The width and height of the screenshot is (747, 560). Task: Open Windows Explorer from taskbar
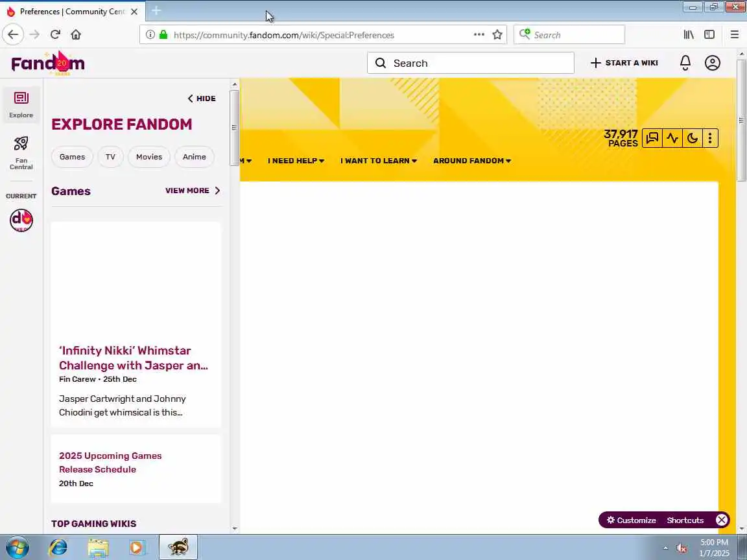coord(98,548)
